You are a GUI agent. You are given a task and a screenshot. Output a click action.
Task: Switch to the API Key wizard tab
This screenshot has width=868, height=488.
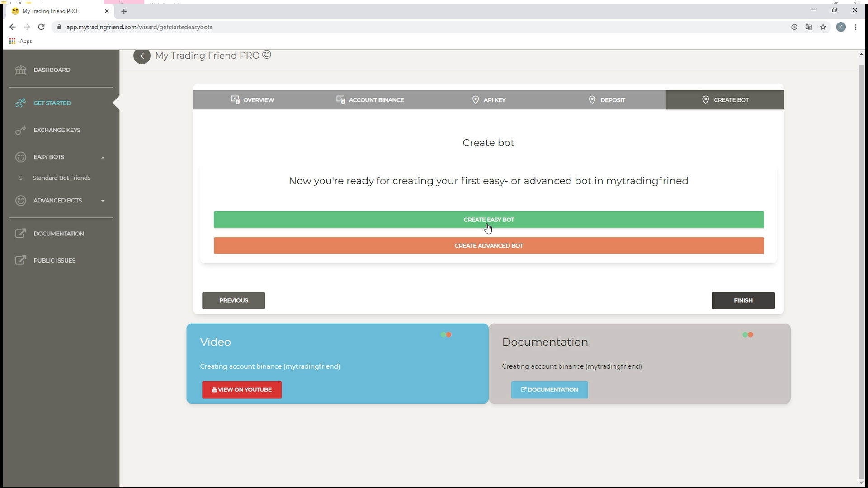pyautogui.click(x=488, y=100)
